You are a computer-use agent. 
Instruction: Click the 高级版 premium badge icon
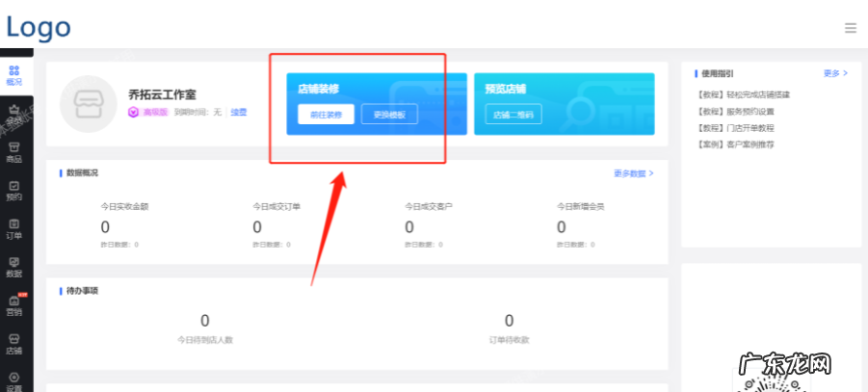[133, 112]
